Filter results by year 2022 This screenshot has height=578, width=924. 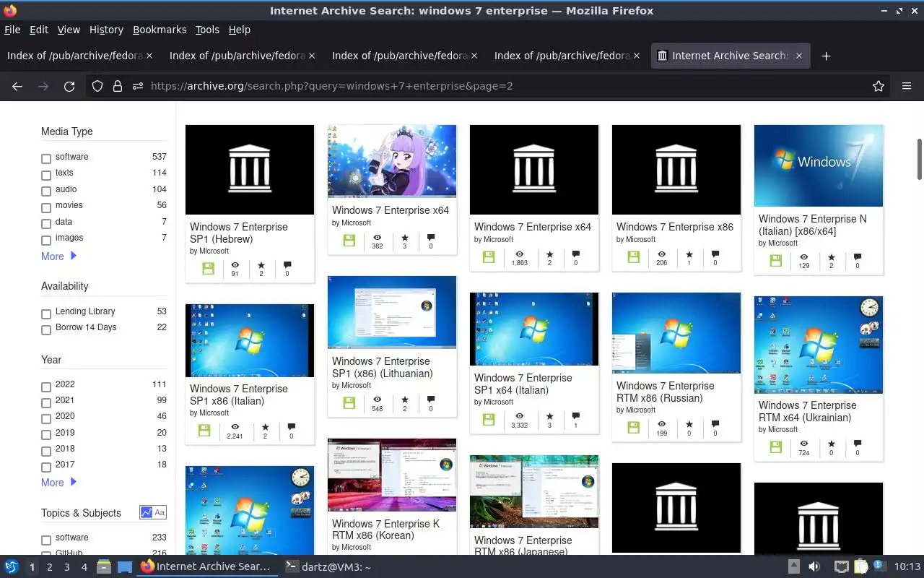[x=46, y=387]
